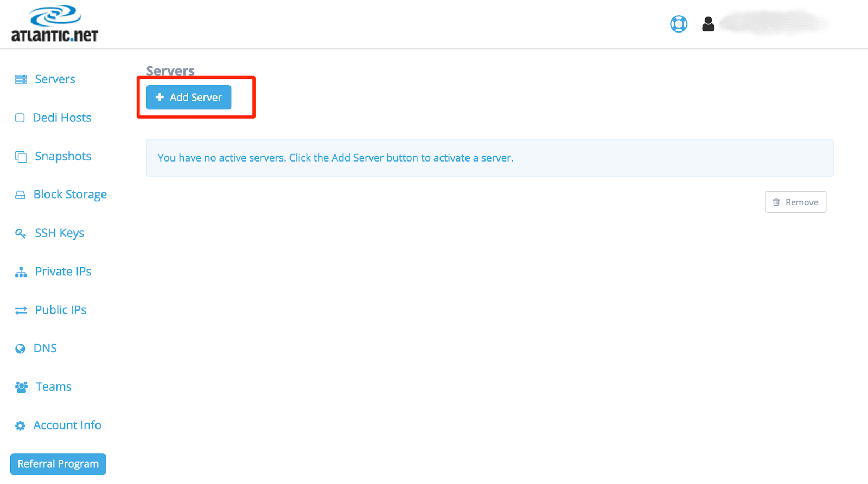Click the SSH Keys key icon

(21, 234)
